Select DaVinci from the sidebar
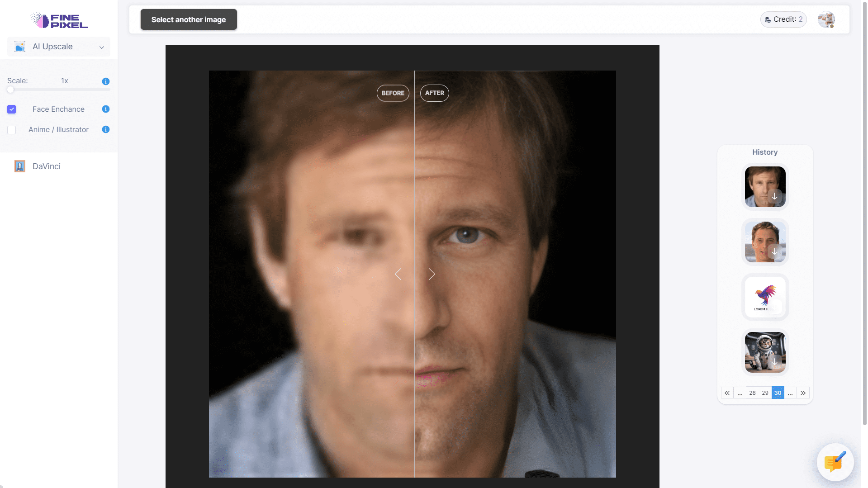 [x=46, y=166]
